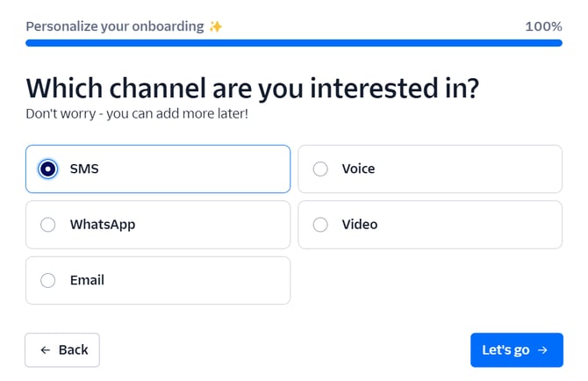Viewport: 588px width, 381px height.
Task: Click the WhatsApp option label text
Action: pos(103,225)
